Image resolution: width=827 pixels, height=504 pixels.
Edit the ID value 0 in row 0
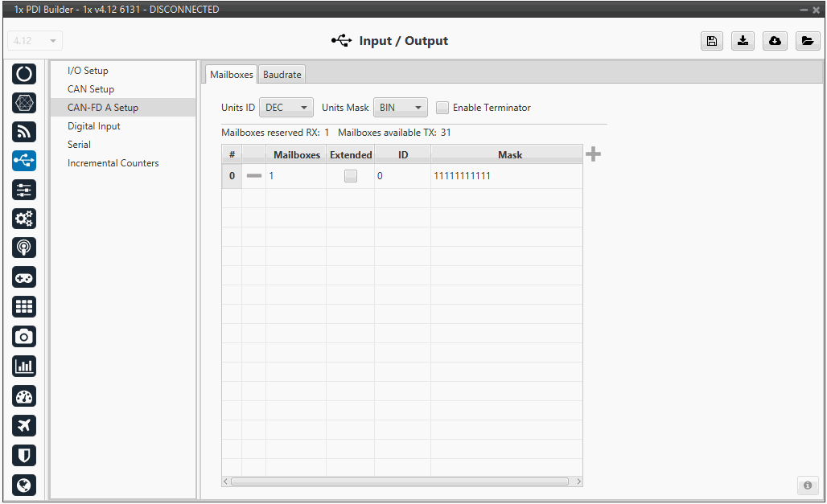[402, 176]
